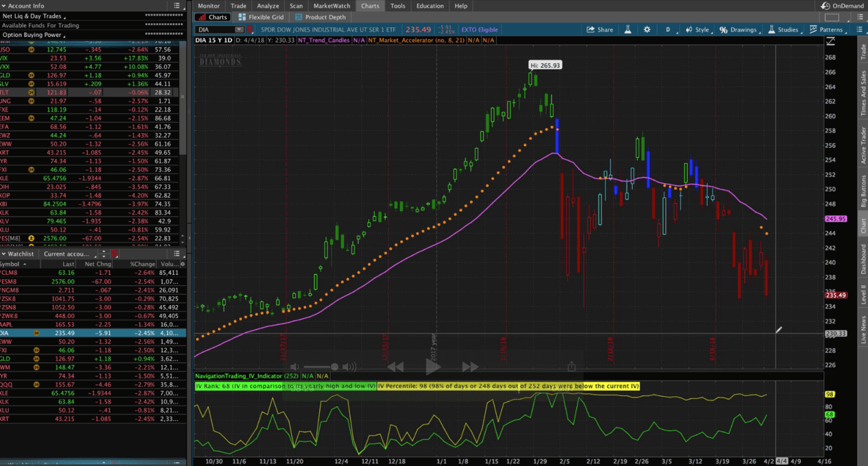Collapse the Account Info section
Screen dimensions: 868x466
pos(4,5)
